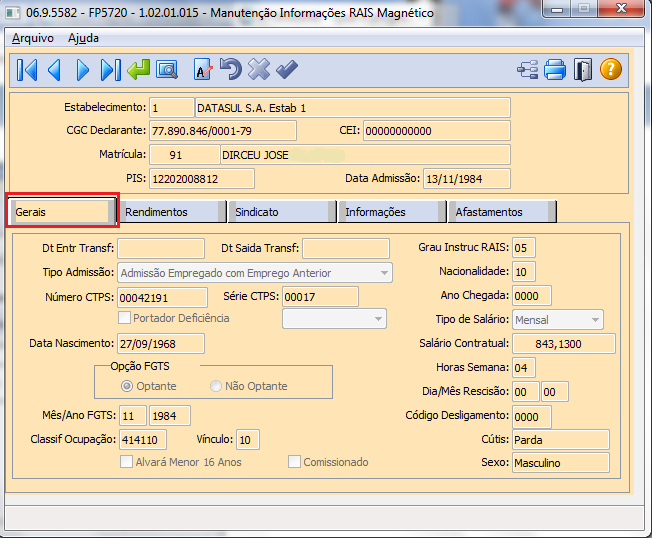Click the Ano Chegada field
Image resolution: width=652 pixels, height=538 pixels.
532,296
